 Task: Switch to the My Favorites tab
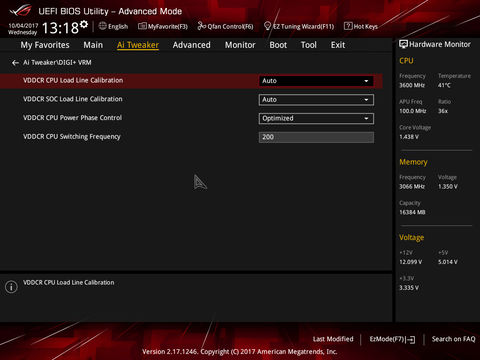(45, 45)
